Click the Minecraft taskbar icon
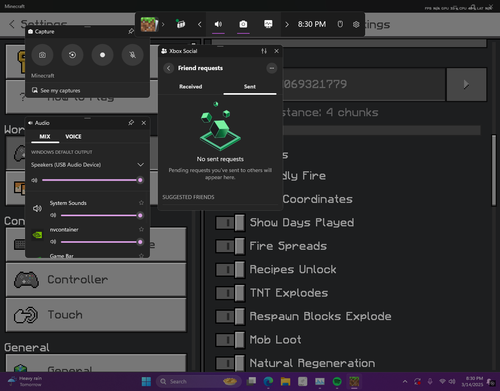This screenshot has width=500, height=391. tap(354, 381)
